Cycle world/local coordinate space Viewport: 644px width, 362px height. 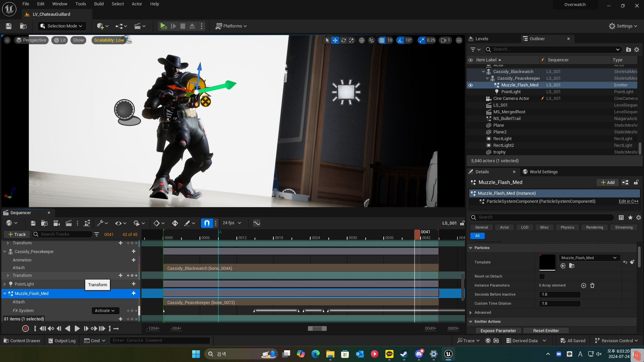[x=362, y=40]
